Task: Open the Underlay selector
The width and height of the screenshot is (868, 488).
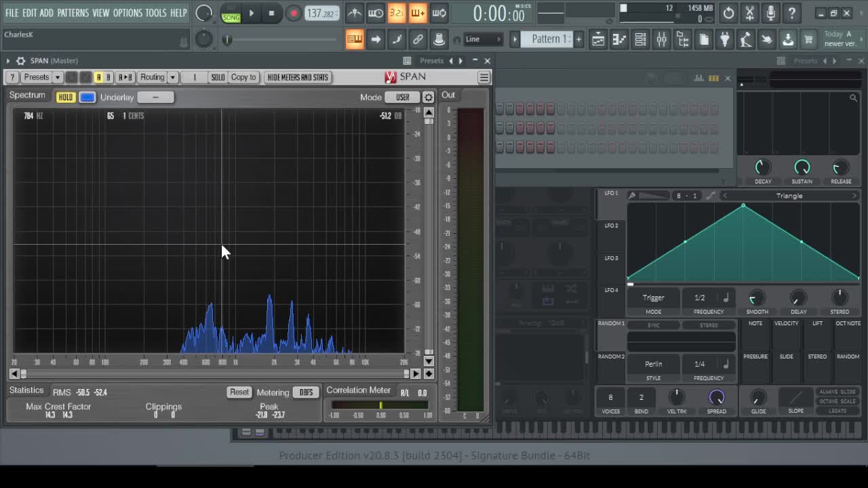Action: coord(155,98)
